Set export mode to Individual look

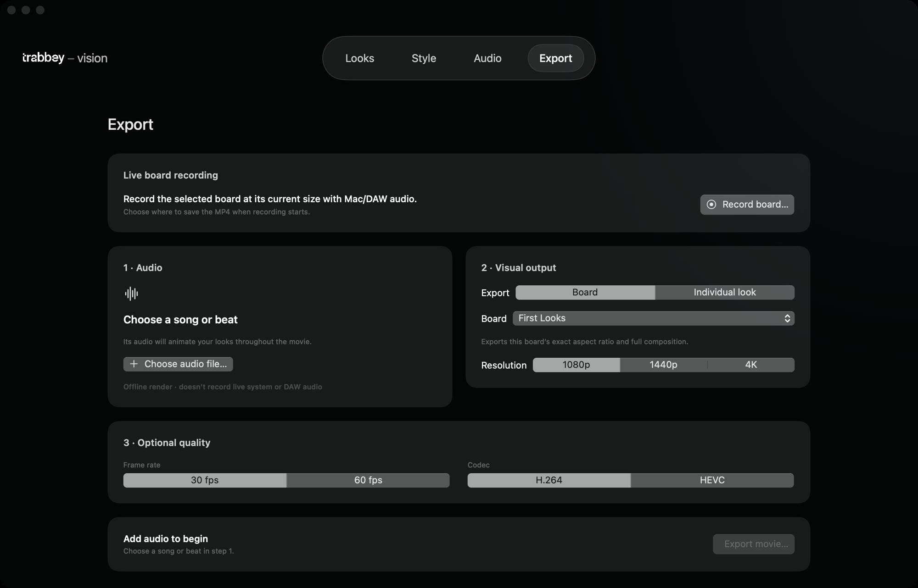(724, 292)
